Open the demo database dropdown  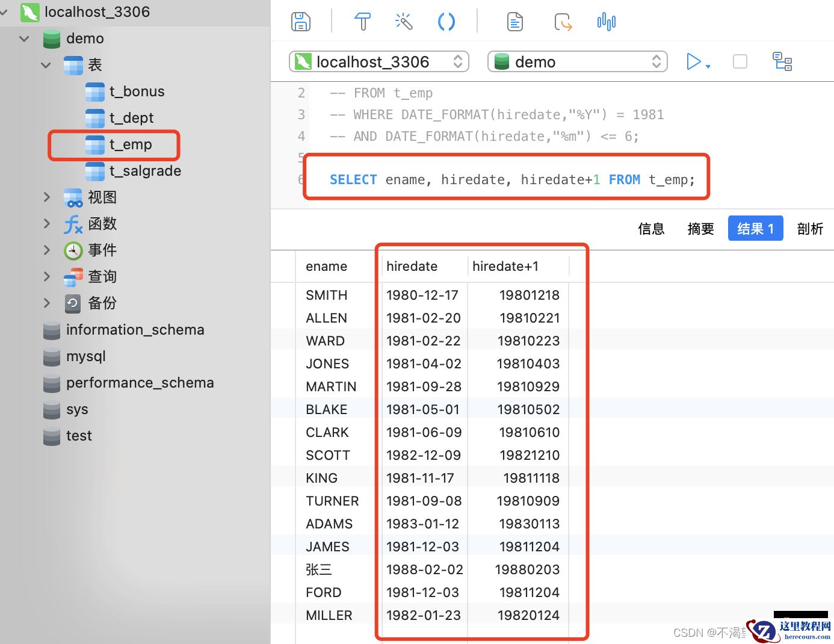[x=577, y=61]
